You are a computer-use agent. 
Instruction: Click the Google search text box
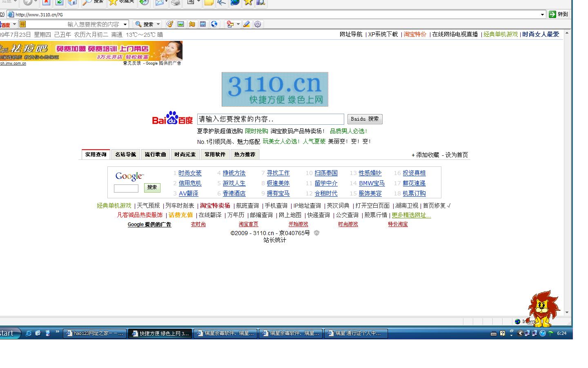[x=126, y=188]
